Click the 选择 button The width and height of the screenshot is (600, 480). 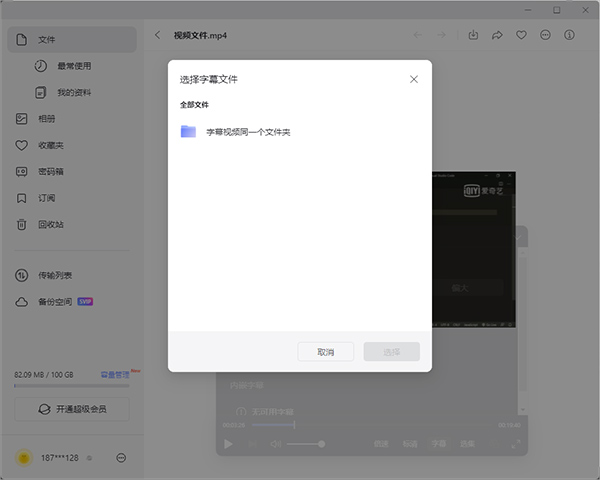pyautogui.click(x=391, y=352)
